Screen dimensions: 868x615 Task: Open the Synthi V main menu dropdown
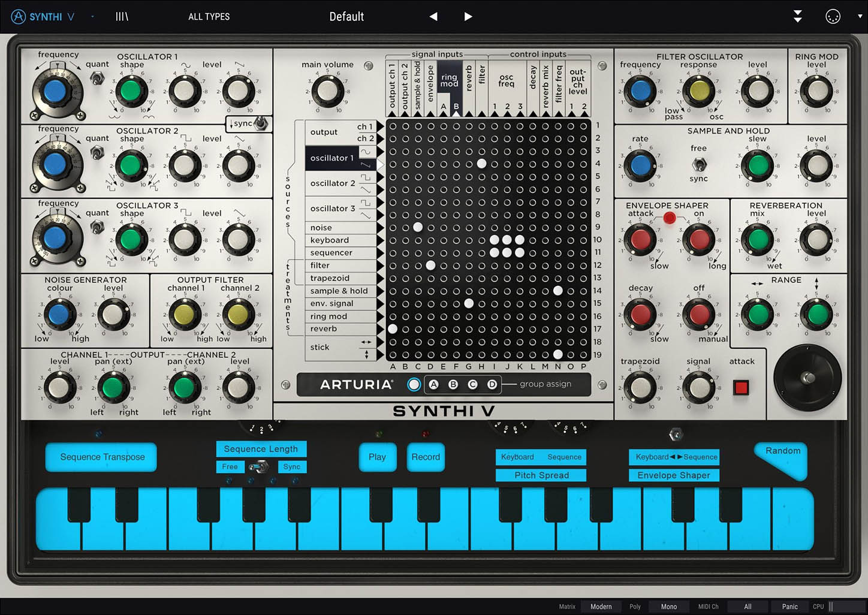(92, 16)
